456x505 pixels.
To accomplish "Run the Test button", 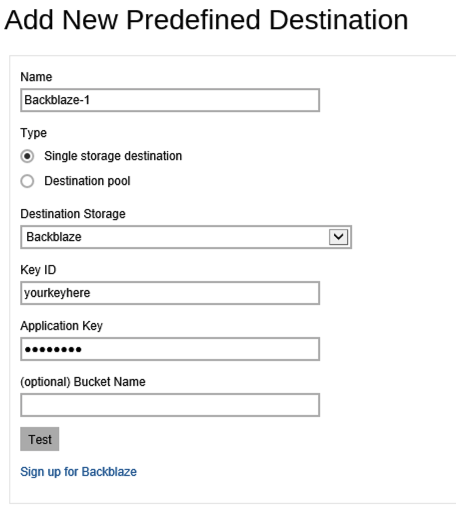I will (x=40, y=439).
